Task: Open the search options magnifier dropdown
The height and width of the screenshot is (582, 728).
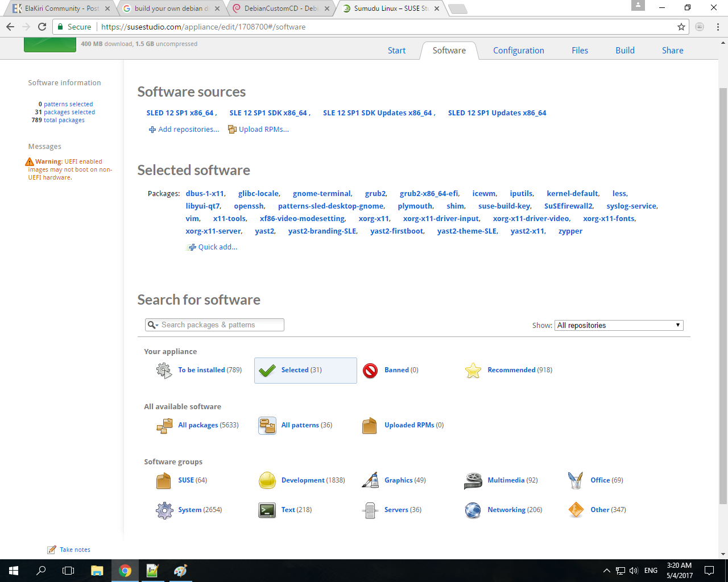Action: tap(153, 325)
